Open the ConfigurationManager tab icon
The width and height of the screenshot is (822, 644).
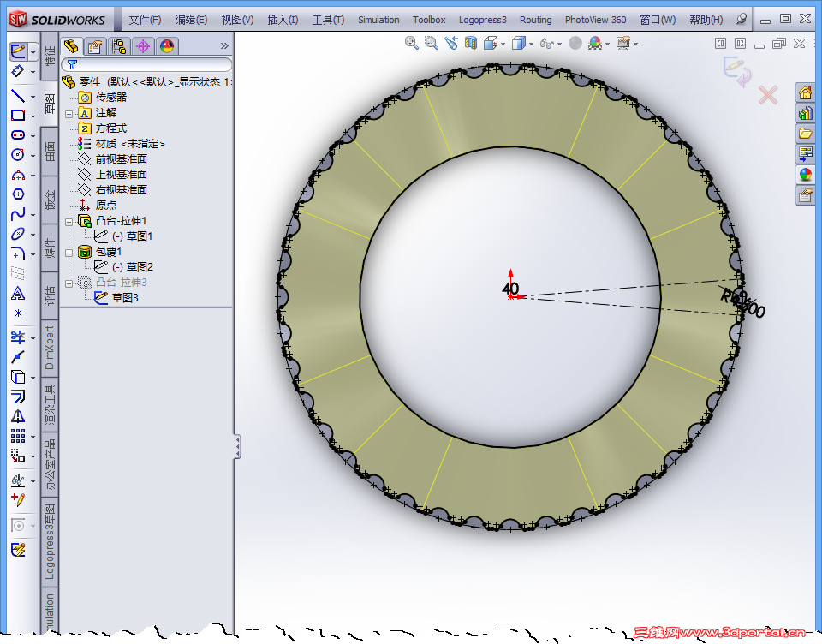click(119, 47)
